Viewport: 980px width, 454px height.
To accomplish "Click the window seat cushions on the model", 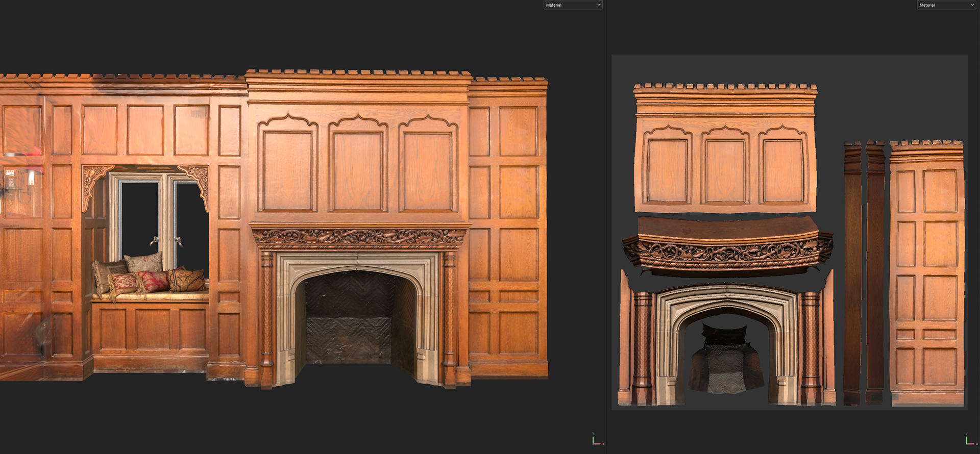I will (x=149, y=277).
